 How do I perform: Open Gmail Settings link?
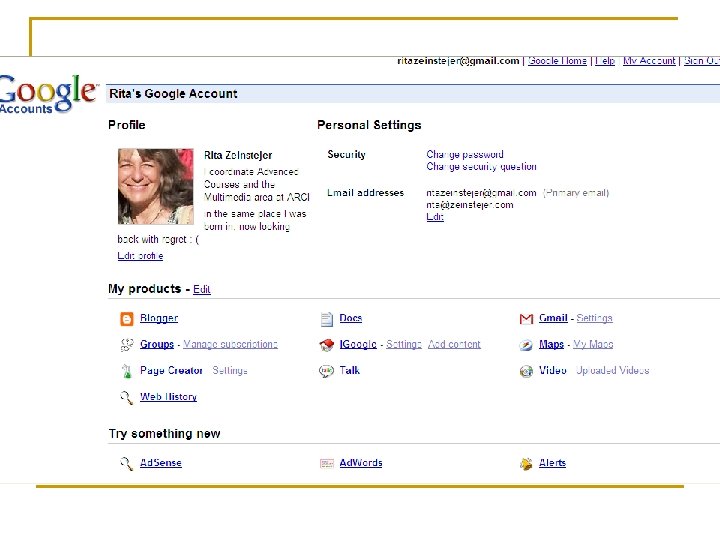point(595,318)
